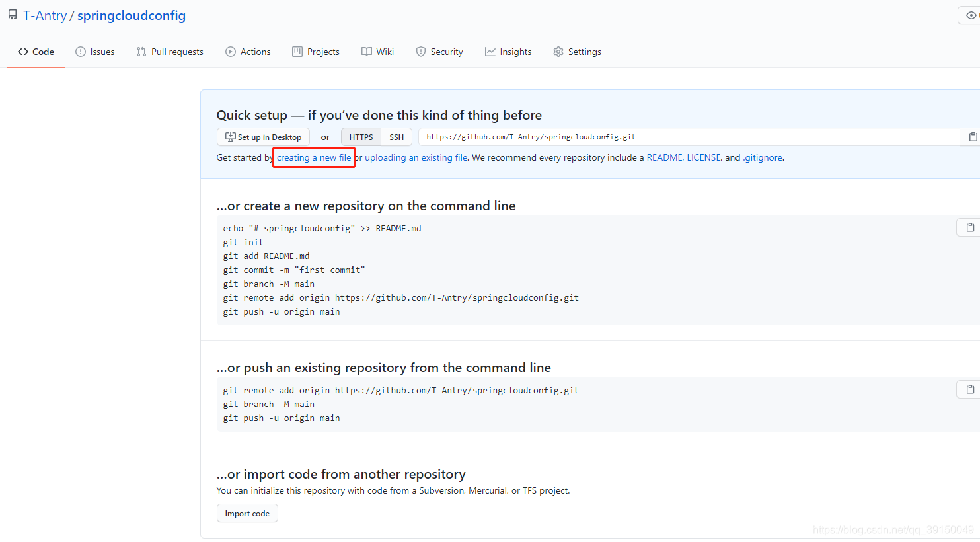This screenshot has height=542, width=980.
Task: Click the Quick setup heading text
Action: point(379,115)
